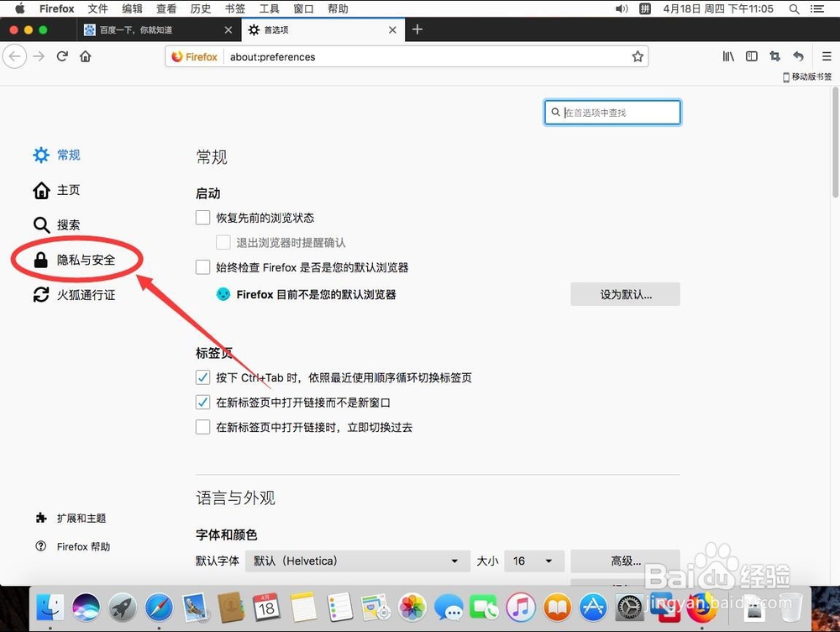Open the Firefox hamburger menu

pyautogui.click(x=826, y=56)
